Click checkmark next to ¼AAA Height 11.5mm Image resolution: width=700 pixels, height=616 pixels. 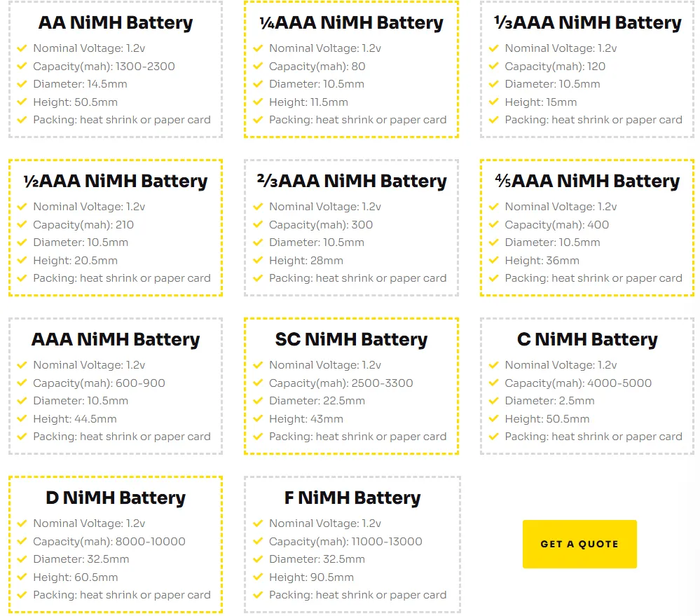tap(258, 102)
